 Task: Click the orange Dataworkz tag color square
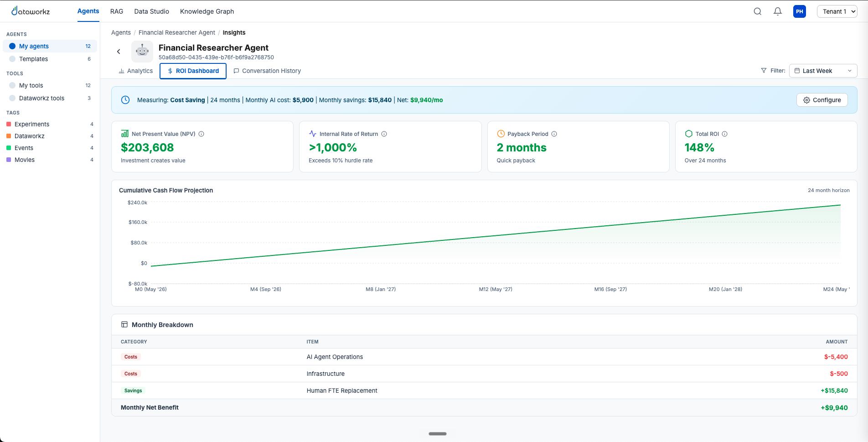9,136
